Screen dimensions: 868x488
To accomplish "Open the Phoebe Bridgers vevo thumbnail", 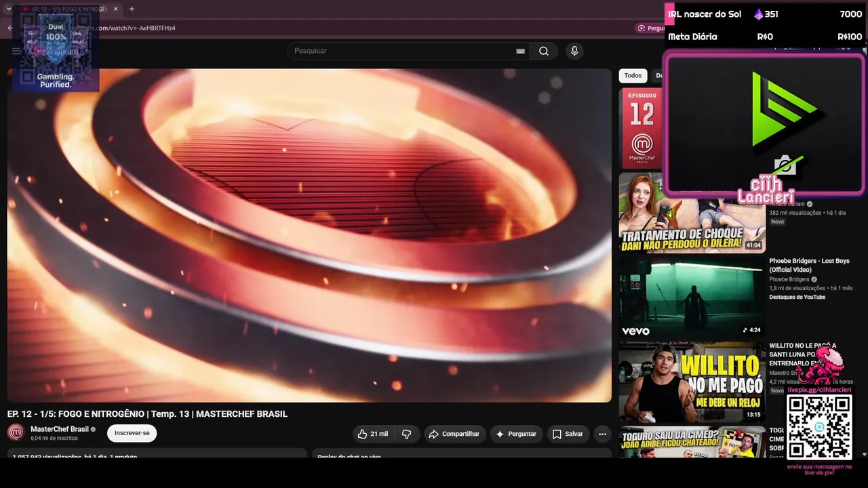I will pos(692,297).
